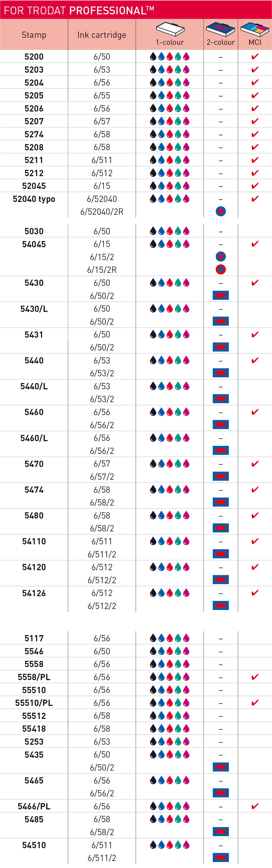This screenshot has width=272, height=868.
Task: Click the round pad icon beside 6/15/2R
Action: click(221, 269)
